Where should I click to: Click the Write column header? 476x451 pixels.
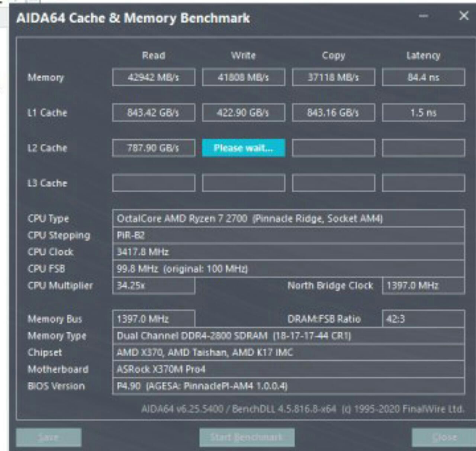pyautogui.click(x=244, y=55)
